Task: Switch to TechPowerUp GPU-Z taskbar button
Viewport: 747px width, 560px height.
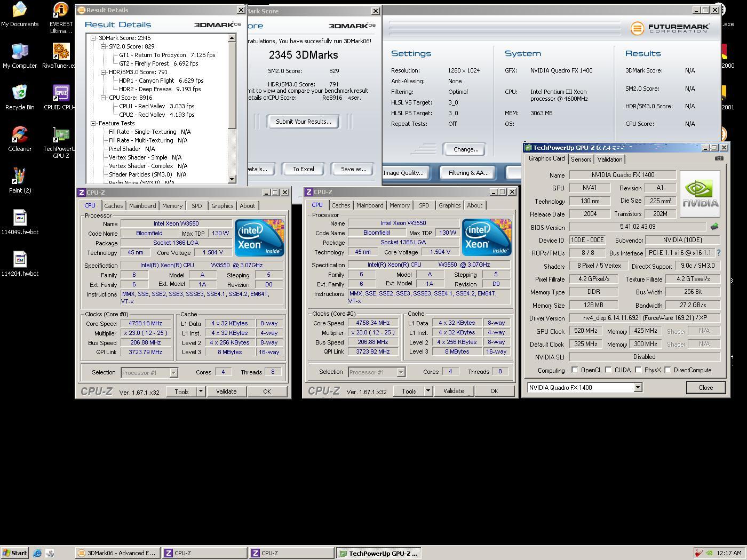Action: click(378, 553)
